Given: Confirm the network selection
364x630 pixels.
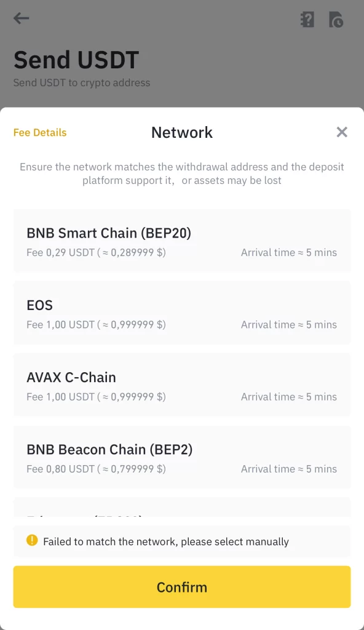Looking at the screenshot, I should pos(182,587).
